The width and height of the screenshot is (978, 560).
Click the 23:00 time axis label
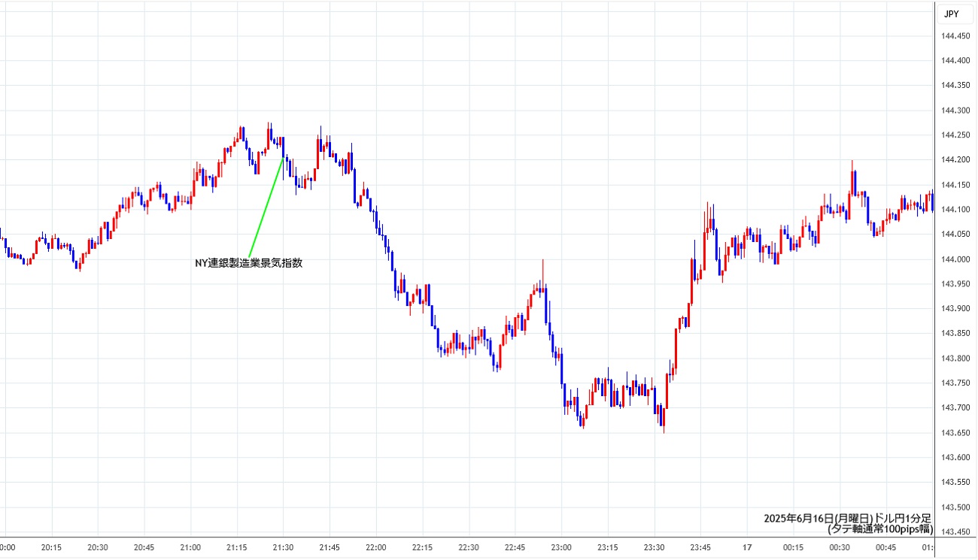561,548
